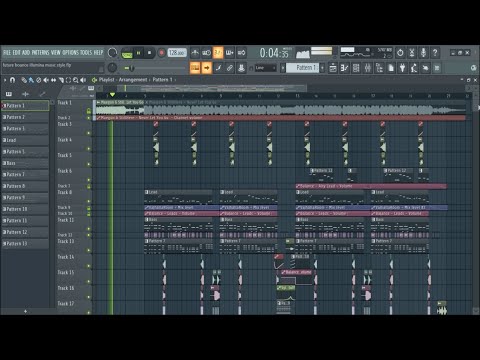Select the Paint brush tool
480x360 pixels.
coord(31,80)
